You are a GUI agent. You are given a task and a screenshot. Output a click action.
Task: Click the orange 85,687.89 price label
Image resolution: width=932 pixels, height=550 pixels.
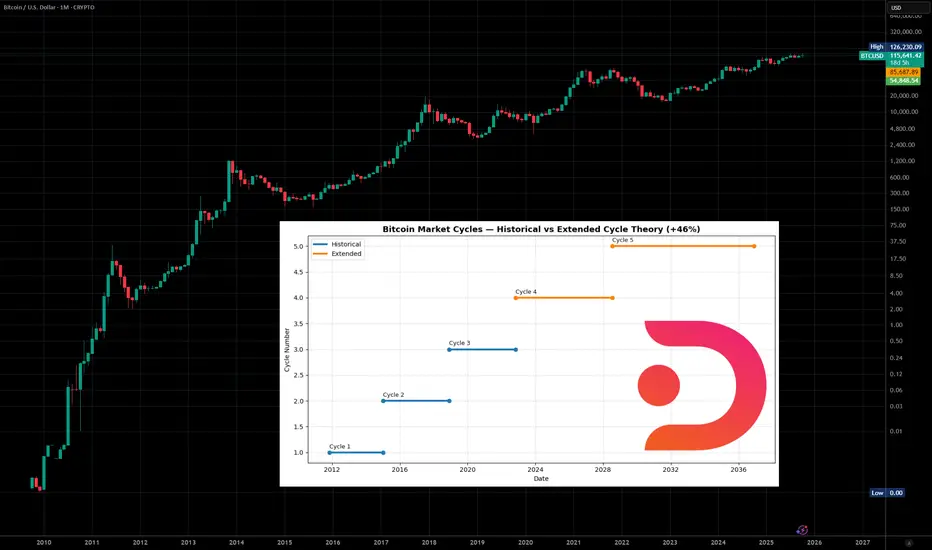pyautogui.click(x=903, y=72)
